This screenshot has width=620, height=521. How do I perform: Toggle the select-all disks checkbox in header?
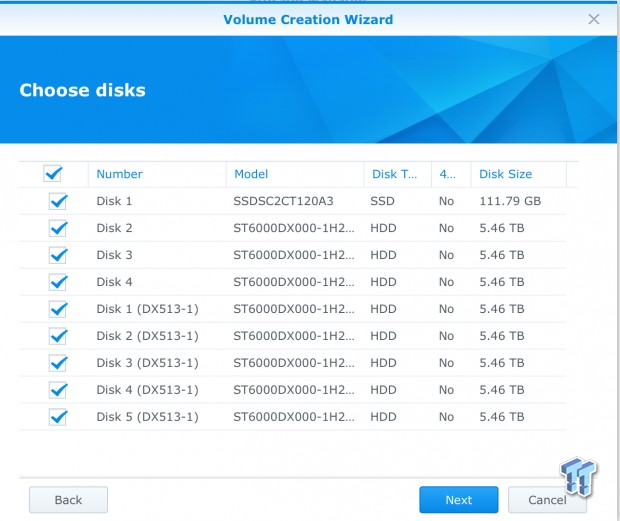53,174
